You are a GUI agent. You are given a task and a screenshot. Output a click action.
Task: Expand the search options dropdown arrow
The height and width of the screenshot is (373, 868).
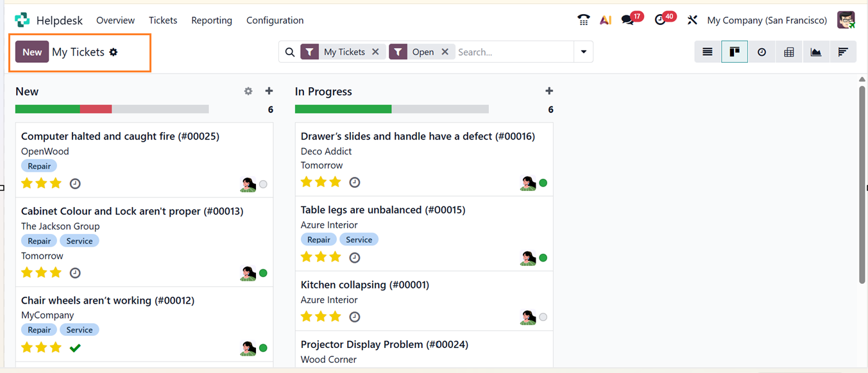pyautogui.click(x=583, y=52)
